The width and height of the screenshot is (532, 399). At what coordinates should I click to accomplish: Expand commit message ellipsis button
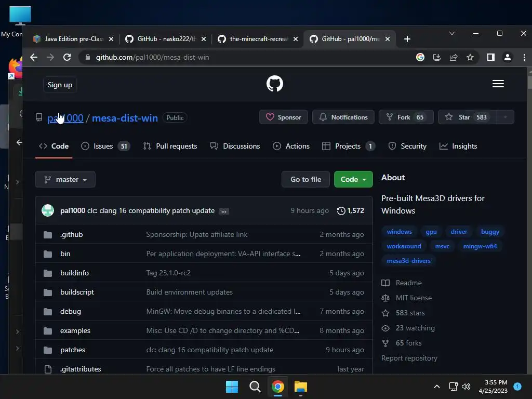click(x=223, y=211)
